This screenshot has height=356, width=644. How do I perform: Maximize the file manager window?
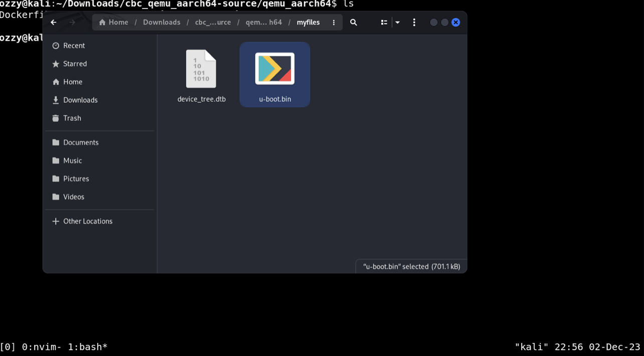[445, 23]
